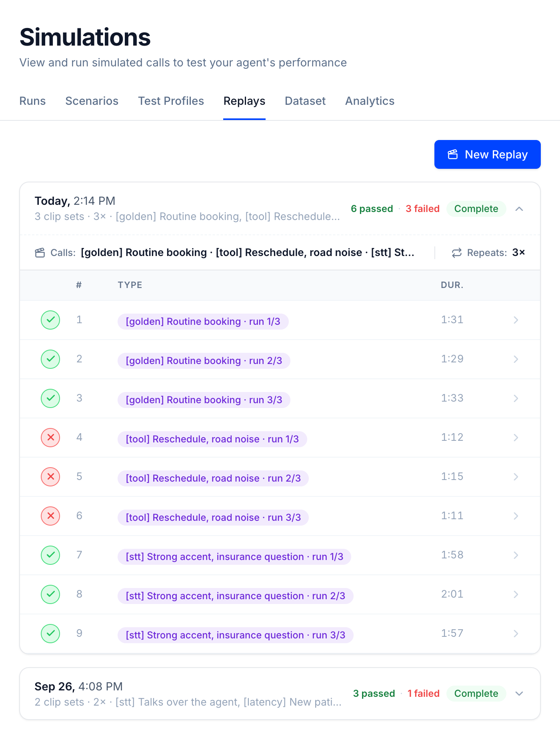Screen dimensions: 560x740
Task: Click the 1:33 duration value
Action: coord(452,398)
